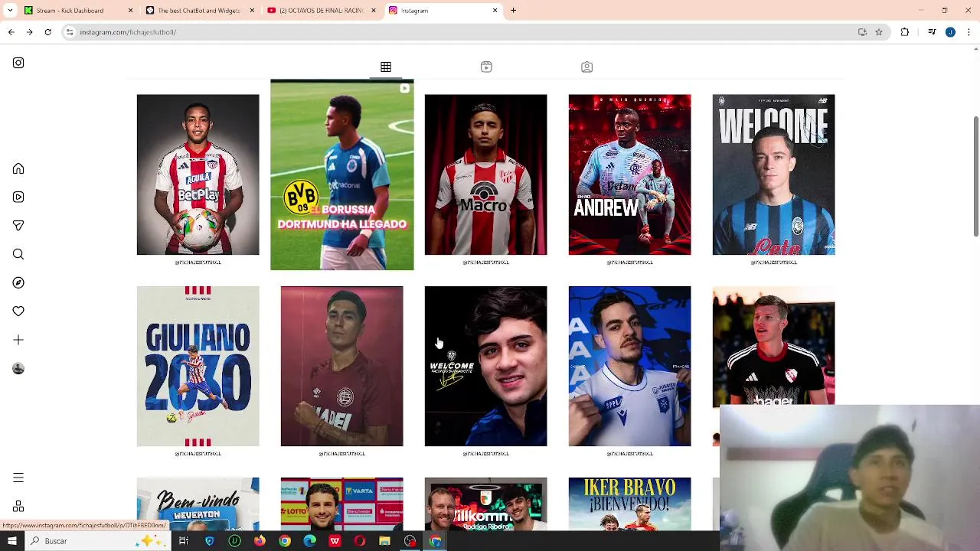Open the More hamburger menu in sidebar
Viewport: 980px width, 551px height.
coord(18,478)
